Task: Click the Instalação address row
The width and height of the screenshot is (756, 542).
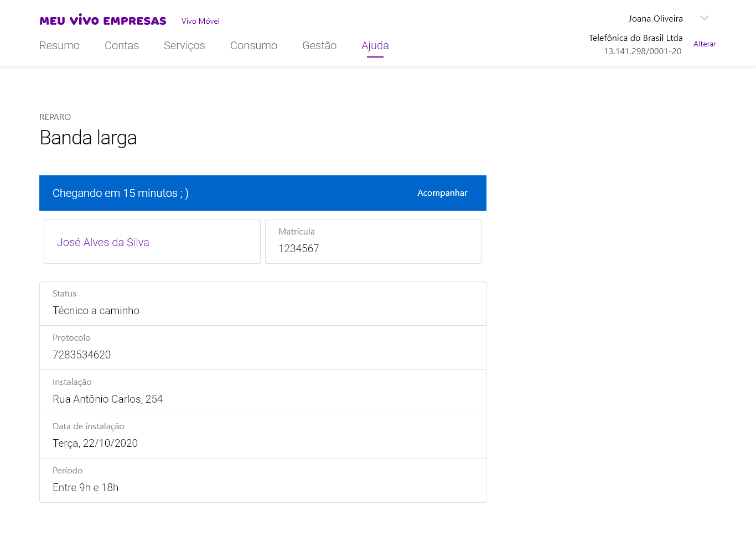Action: click(262, 392)
